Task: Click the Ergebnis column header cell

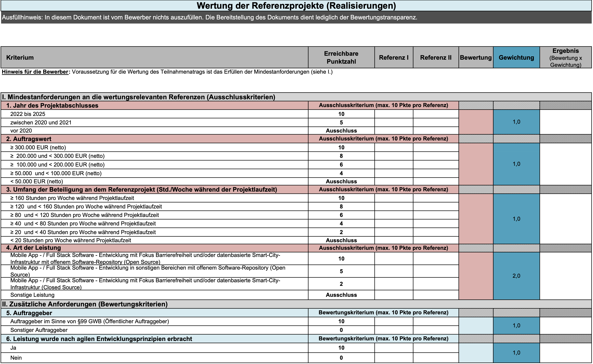Action: (565, 58)
